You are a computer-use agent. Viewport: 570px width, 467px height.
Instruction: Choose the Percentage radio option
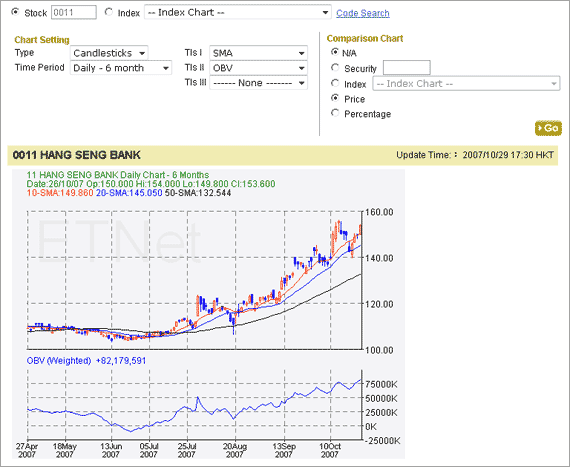pos(335,113)
